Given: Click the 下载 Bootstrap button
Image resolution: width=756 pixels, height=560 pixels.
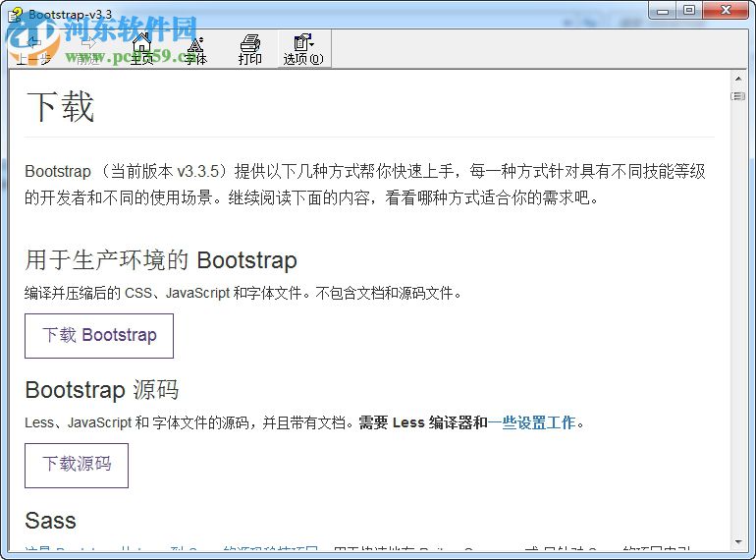Looking at the screenshot, I should (99, 336).
